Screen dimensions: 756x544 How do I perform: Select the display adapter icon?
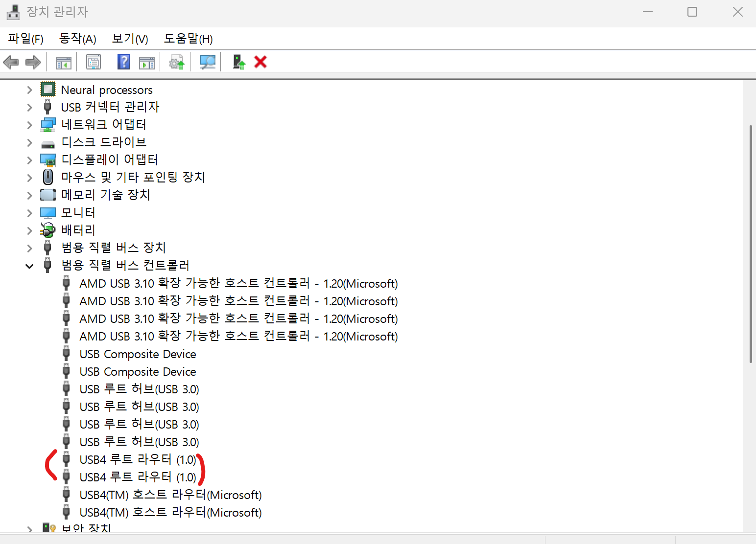(x=48, y=160)
